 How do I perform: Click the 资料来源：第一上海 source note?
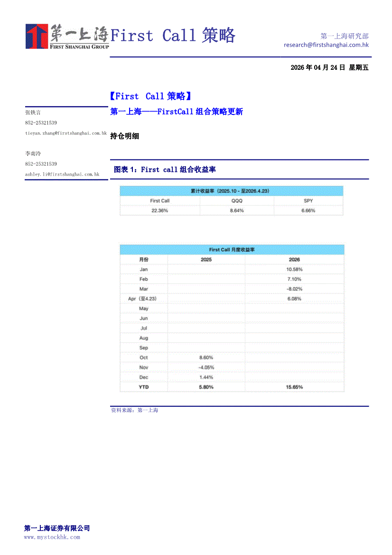(134, 410)
